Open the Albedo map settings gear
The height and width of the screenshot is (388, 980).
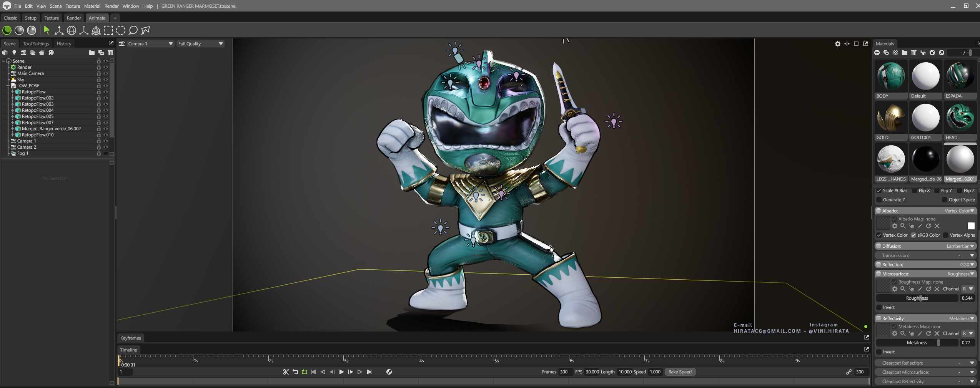(x=895, y=226)
